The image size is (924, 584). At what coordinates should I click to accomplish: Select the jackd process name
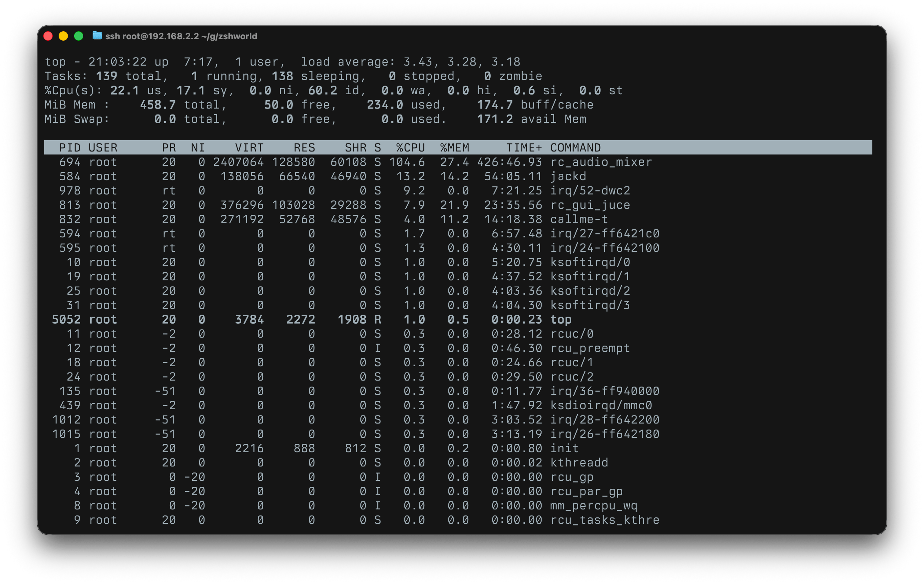click(568, 176)
